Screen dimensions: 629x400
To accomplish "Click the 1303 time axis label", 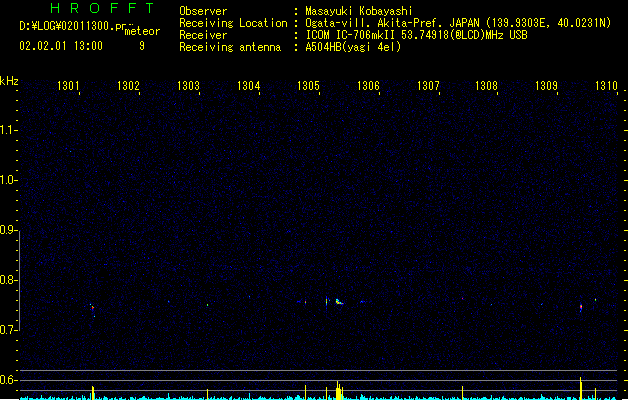I will tap(188, 85).
